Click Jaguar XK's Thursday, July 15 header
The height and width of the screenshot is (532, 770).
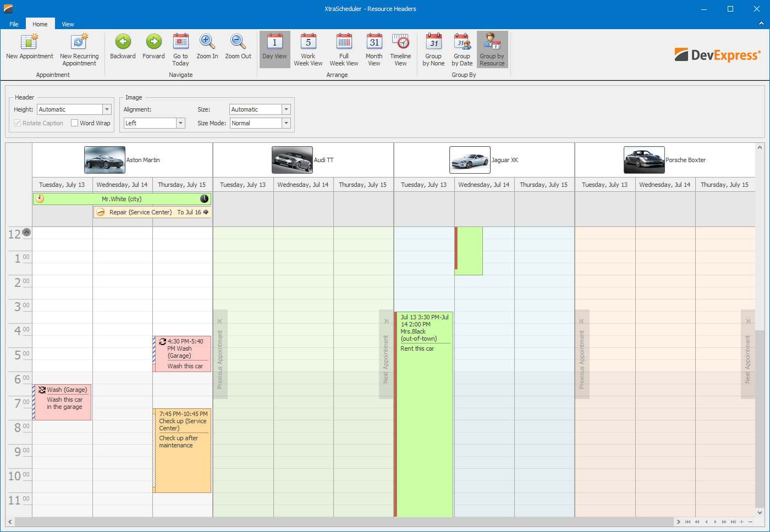544,185
